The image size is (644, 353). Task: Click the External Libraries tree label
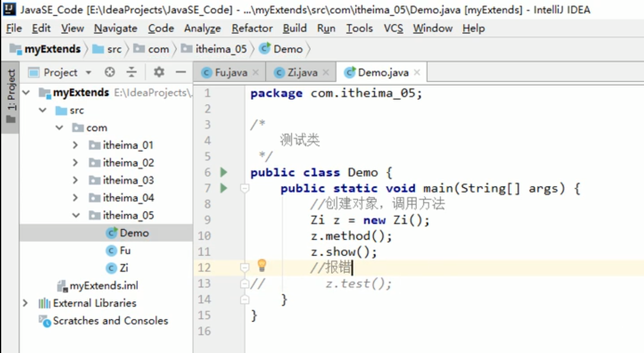tap(95, 303)
